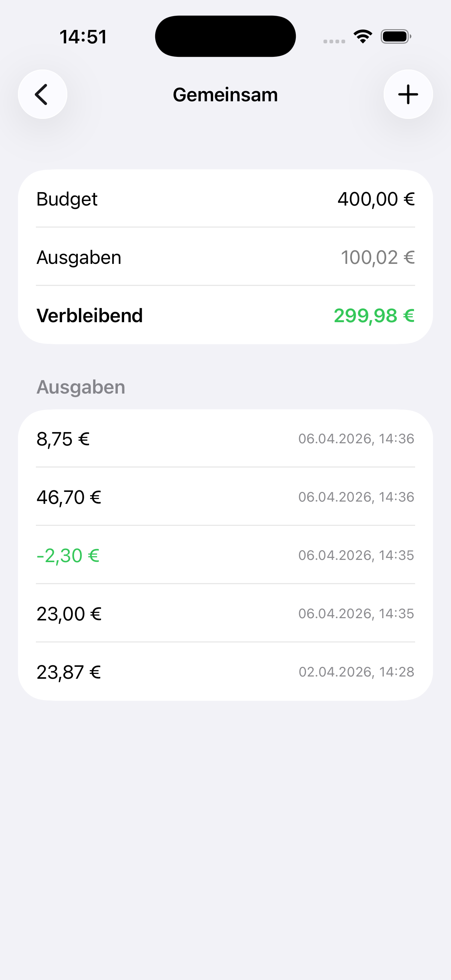The width and height of the screenshot is (451, 980).
Task: Add a new expense with plus button
Action: 408,94
